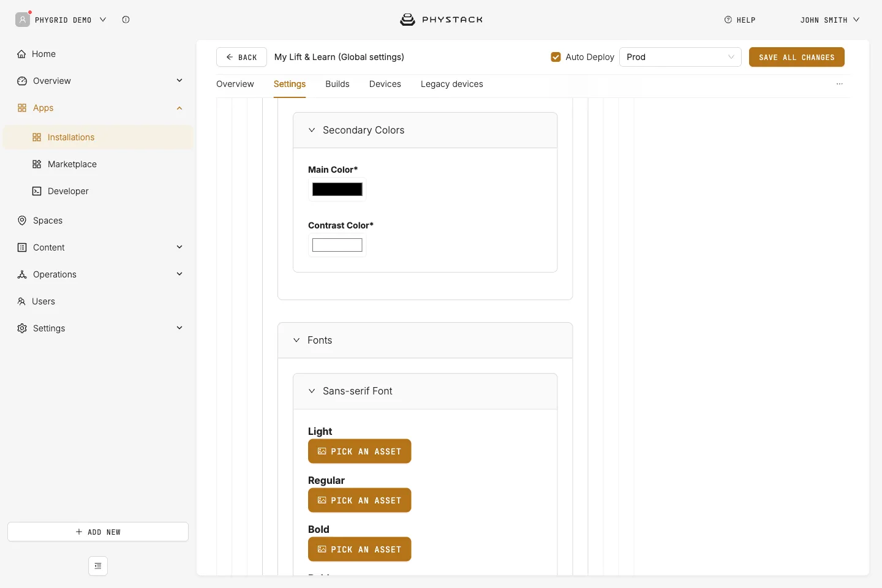Screen dimensions: 882x588
Task: Pick an asset for Light font
Action: point(360,451)
